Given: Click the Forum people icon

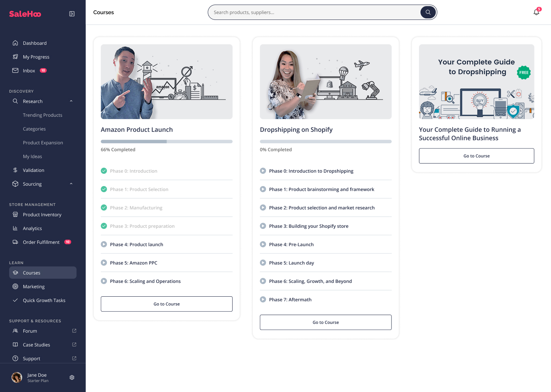Looking at the screenshot, I should tap(15, 331).
